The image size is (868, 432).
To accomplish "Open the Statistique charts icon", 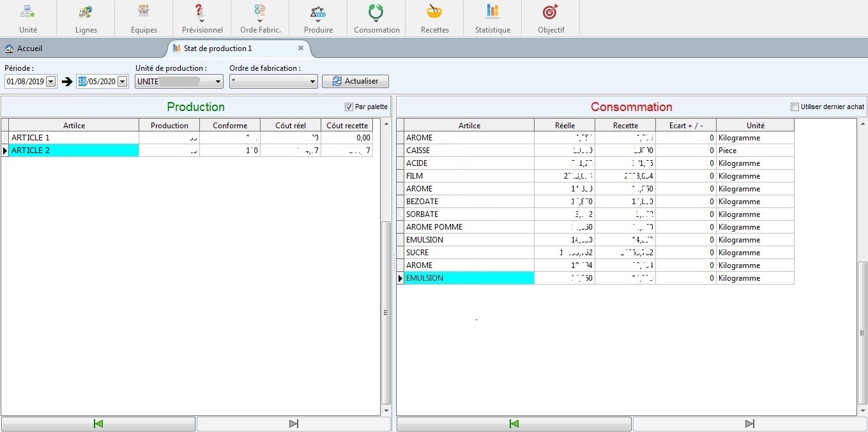I will (x=492, y=18).
